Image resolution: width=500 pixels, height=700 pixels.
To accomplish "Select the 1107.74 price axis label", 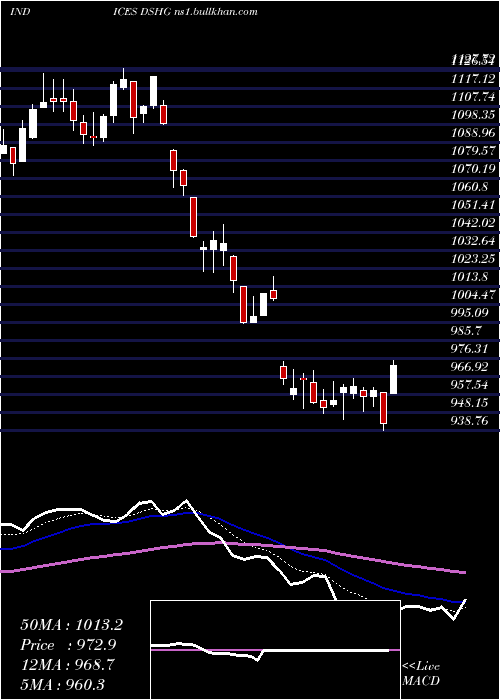I will pyautogui.click(x=474, y=97).
